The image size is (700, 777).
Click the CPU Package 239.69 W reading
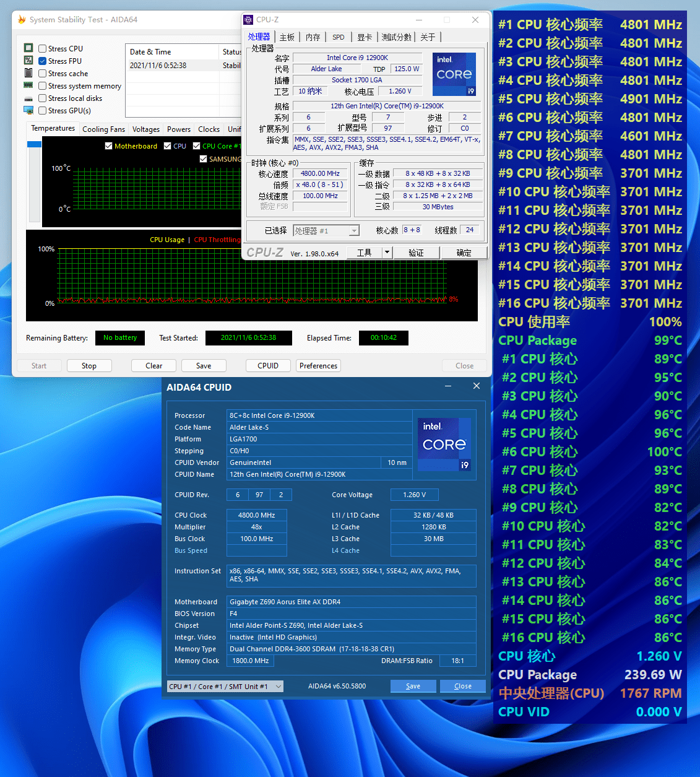coord(590,675)
